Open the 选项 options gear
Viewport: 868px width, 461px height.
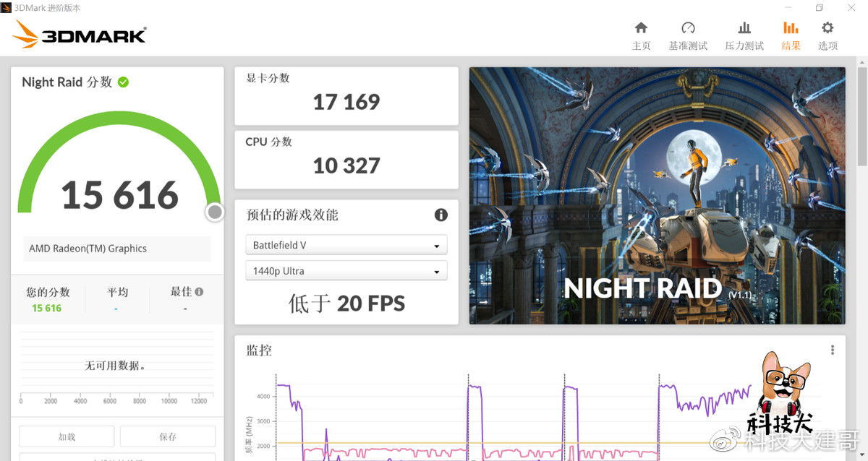tap(827, 36)
